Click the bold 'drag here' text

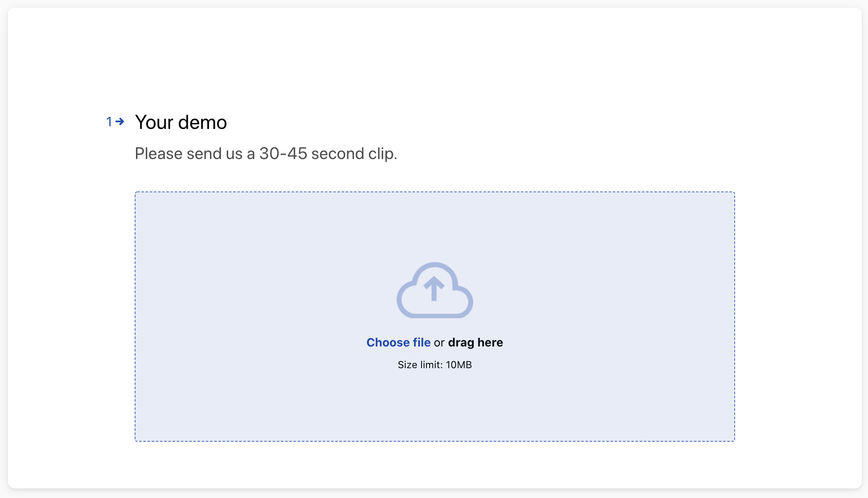[476, 342]
